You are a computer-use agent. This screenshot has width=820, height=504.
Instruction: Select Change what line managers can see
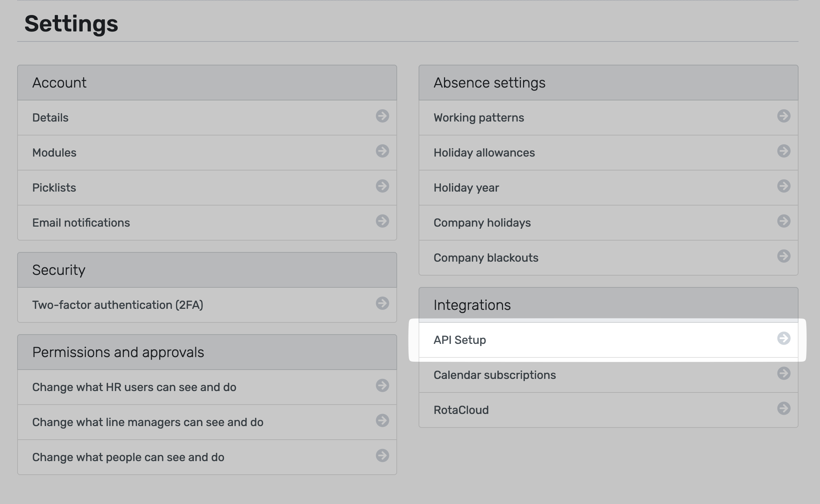[x=148, y=423]
